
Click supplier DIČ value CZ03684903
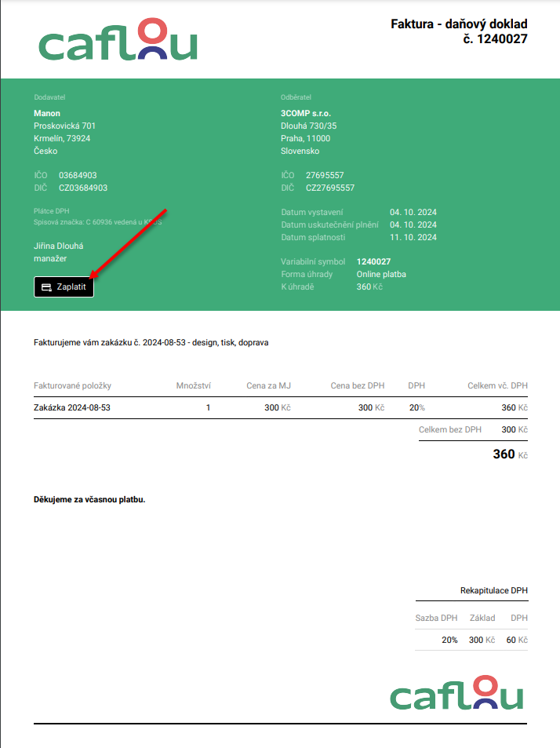pyautogui.click(x=83, y=188)
